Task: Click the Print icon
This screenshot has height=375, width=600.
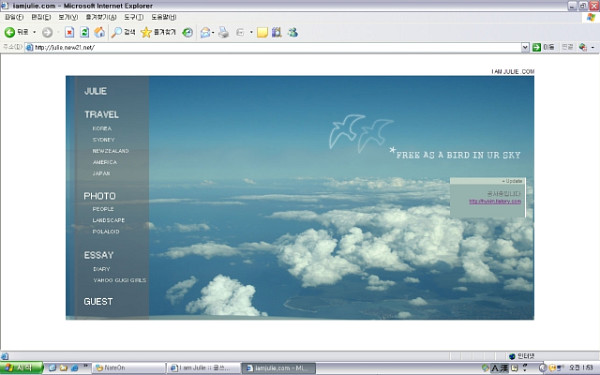Action: (x=223, y=33)
